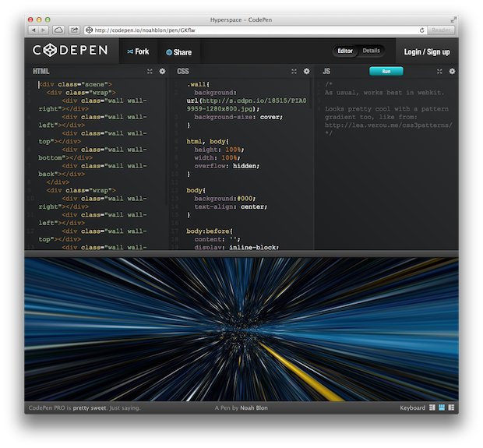Click 'background-size: cover;' in CSS
Screen dimensions: 483x448
(x=238, y=117)
